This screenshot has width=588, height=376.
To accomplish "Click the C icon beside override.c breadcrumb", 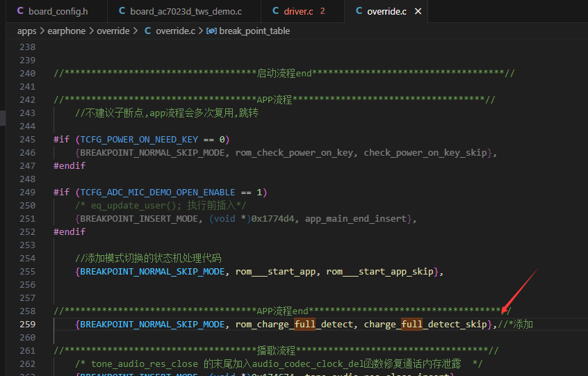I will click(148, 31).
